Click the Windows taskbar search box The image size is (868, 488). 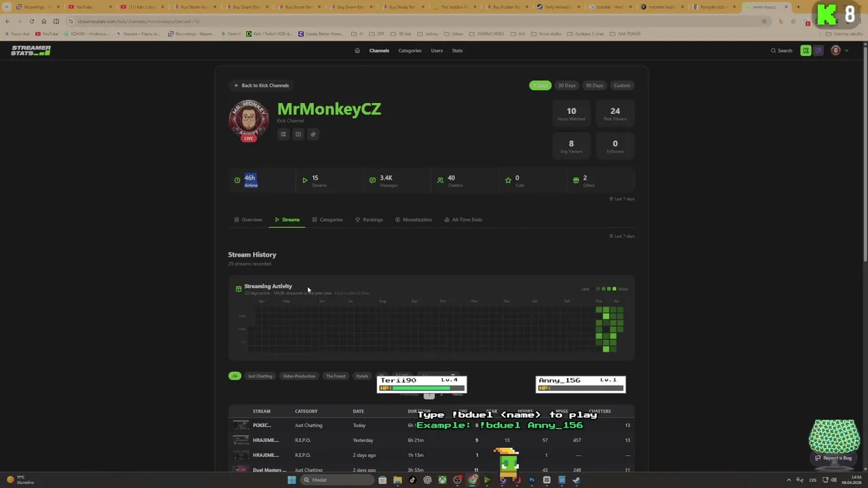337,480
